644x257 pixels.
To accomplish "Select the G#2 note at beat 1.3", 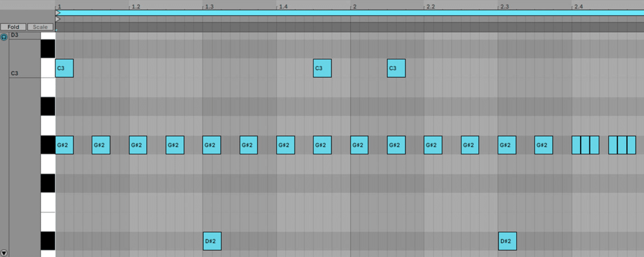I will [x=212, y=145].
